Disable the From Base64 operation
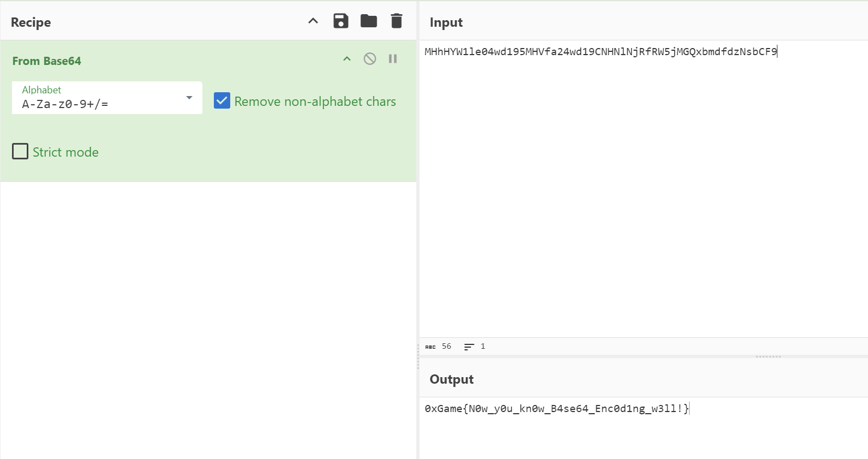 click(370, 59)
